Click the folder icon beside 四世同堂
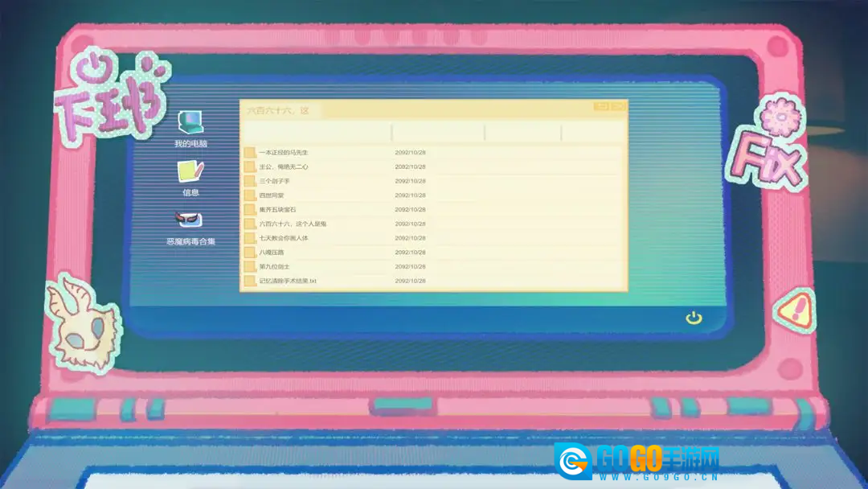The image size is (868, 489). [x=250, y=195]
